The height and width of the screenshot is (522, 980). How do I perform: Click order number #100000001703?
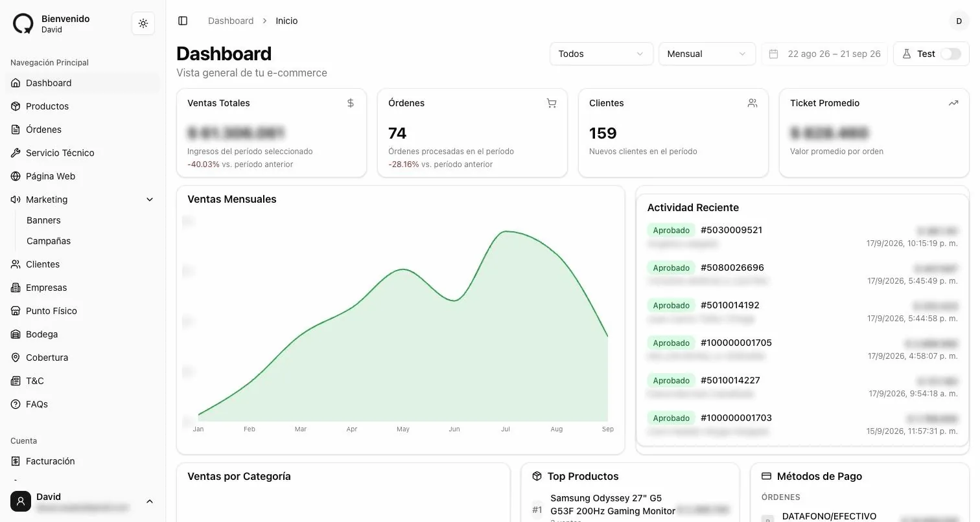coord(736,418)
